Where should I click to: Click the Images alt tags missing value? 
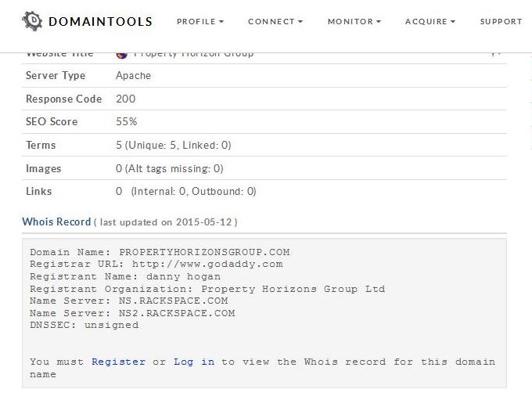169,168
